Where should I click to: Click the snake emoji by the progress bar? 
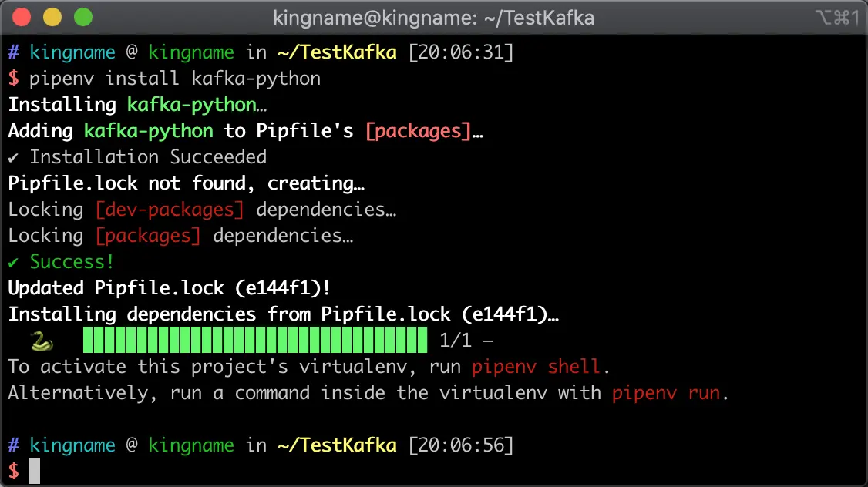(42, 341)
